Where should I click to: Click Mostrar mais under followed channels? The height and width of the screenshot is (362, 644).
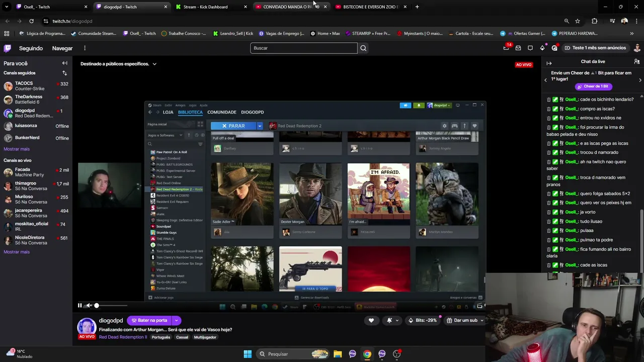(x=17, y=149)
